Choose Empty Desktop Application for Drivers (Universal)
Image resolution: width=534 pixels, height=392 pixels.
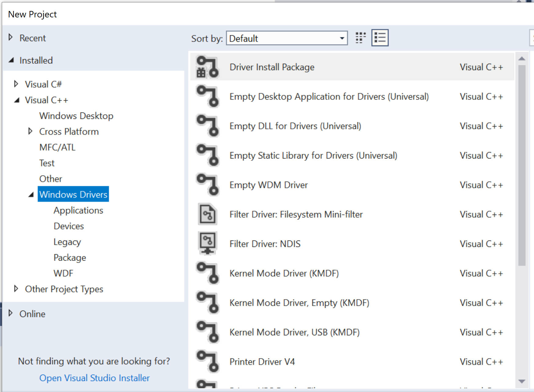pyautogui.click(x=329, y=97)
